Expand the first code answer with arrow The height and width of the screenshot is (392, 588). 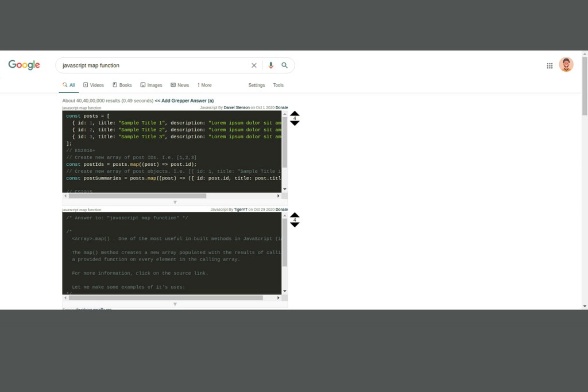click(175, 203)
